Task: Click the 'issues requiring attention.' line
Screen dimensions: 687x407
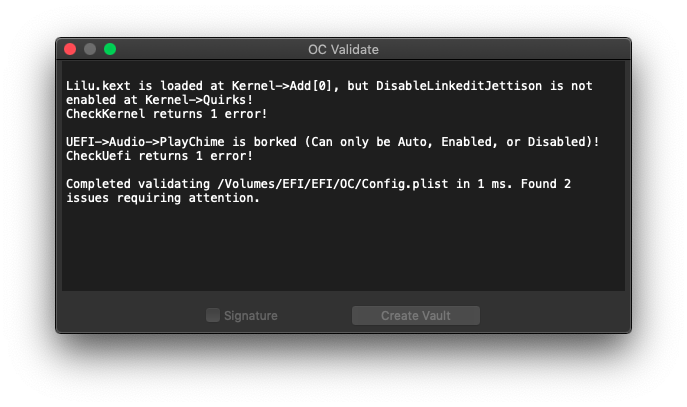Action: (163, 198)
